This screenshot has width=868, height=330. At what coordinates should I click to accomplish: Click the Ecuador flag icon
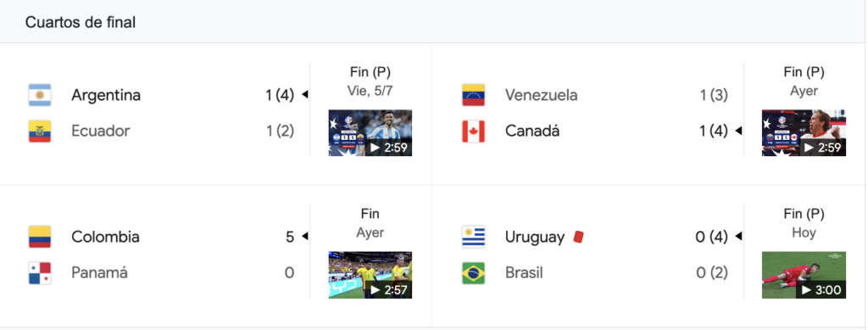40,131
